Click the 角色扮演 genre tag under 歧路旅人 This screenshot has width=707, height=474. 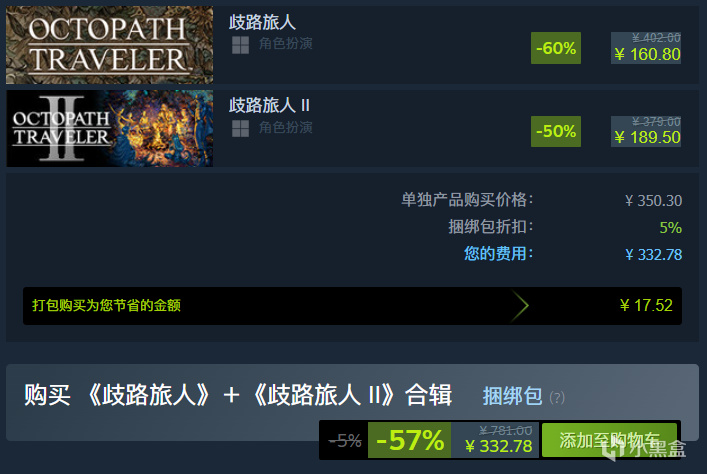tap(285, 44)
